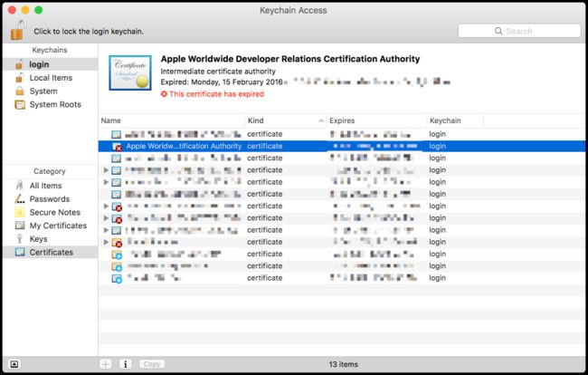Show the Secure Notes category
This screenshot has height=375, width=588.
[x=51, y=212]
